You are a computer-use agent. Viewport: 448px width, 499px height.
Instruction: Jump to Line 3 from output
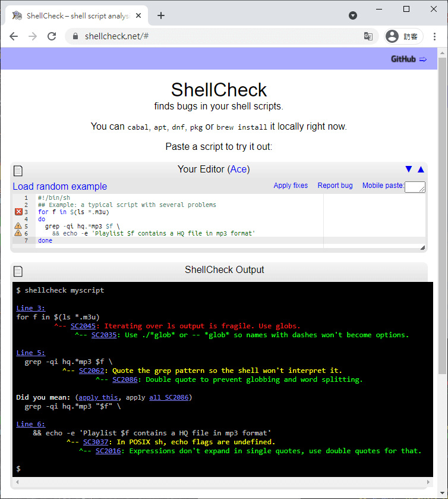31,308
